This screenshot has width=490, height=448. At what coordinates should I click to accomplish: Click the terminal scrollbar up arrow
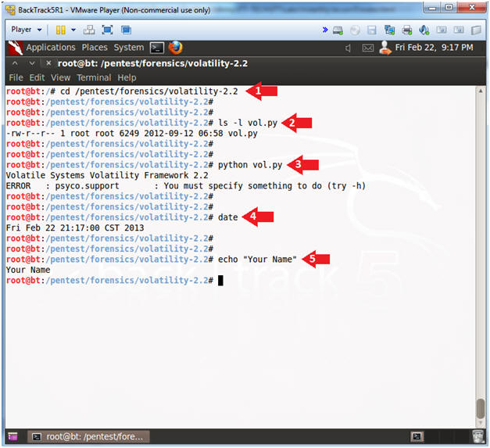click(481, 91)
